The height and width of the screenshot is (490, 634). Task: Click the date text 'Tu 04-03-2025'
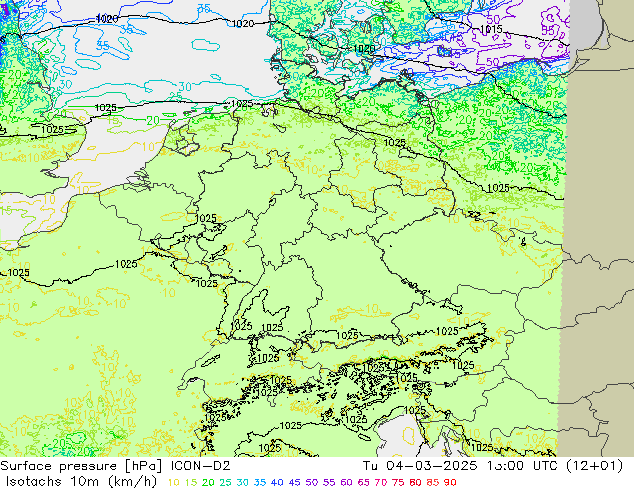click(420, 466)
